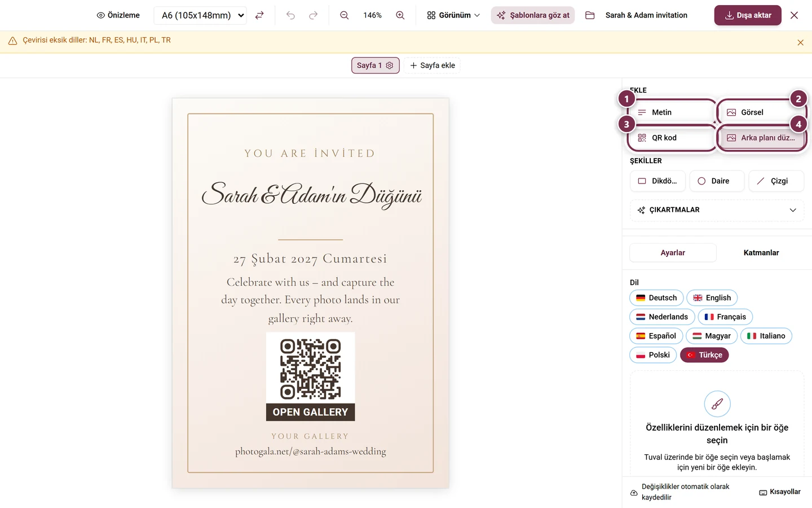Add a Daire circle shape

pos(717,181)
